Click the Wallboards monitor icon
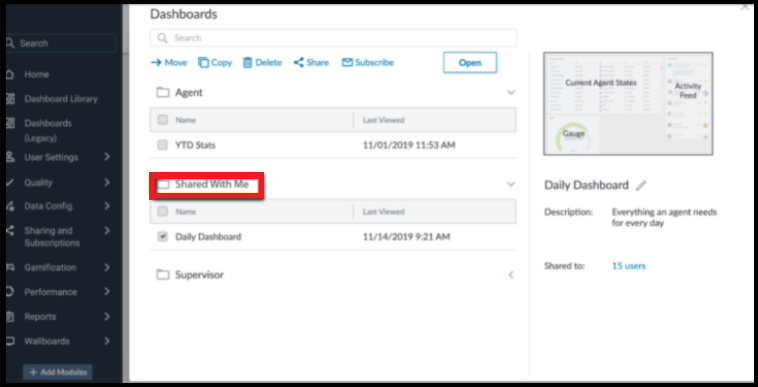This screenshot has width=758, height=387. (x=10, y=341)
